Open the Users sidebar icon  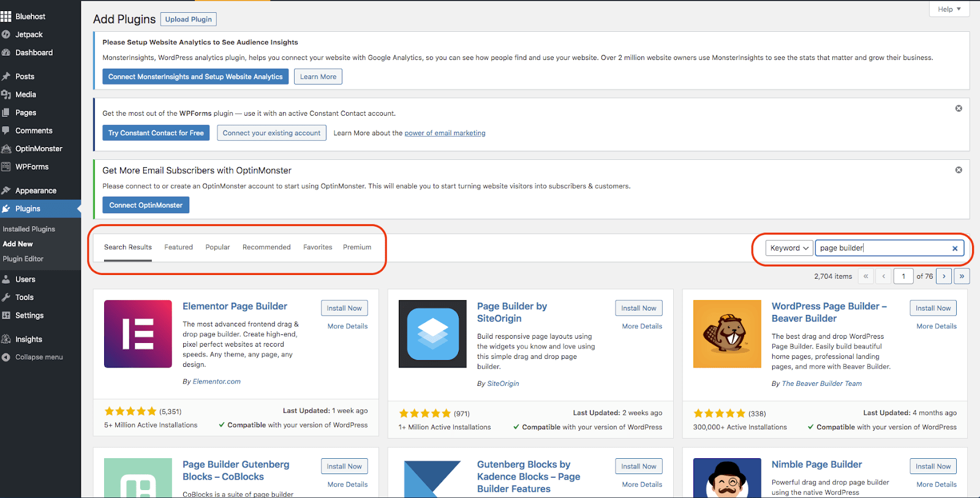(6, 279)
